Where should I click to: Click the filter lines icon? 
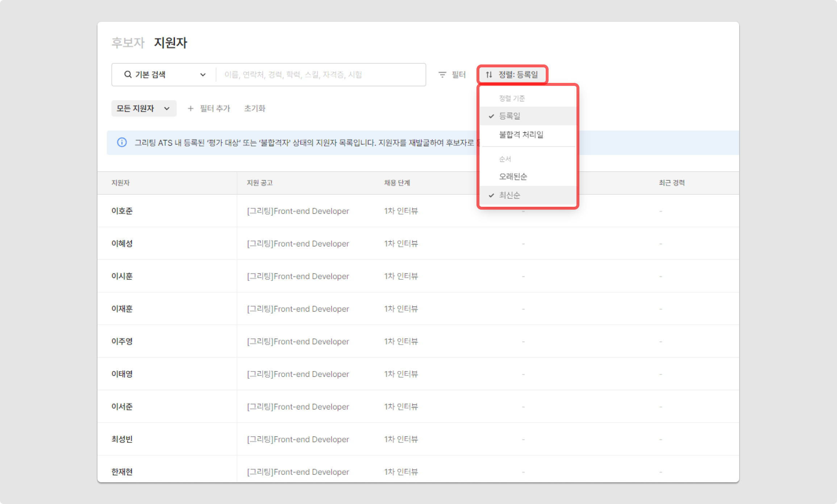point(442,75)
